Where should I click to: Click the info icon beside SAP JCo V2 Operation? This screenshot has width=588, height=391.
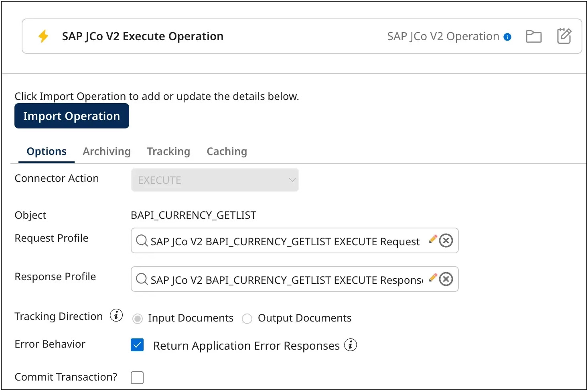click(x=508, y=37)
